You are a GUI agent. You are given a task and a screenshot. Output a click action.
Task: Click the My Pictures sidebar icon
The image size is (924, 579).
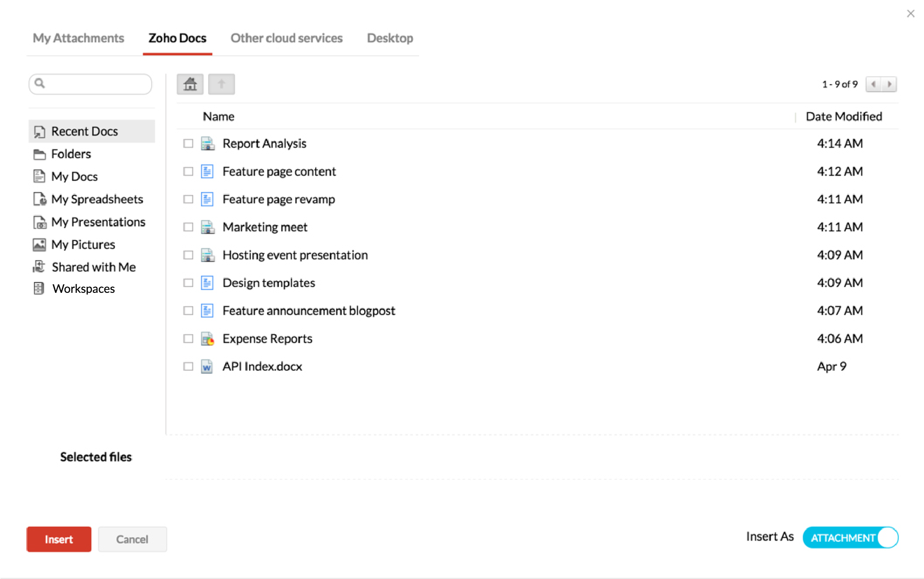[x=39, y=245]
